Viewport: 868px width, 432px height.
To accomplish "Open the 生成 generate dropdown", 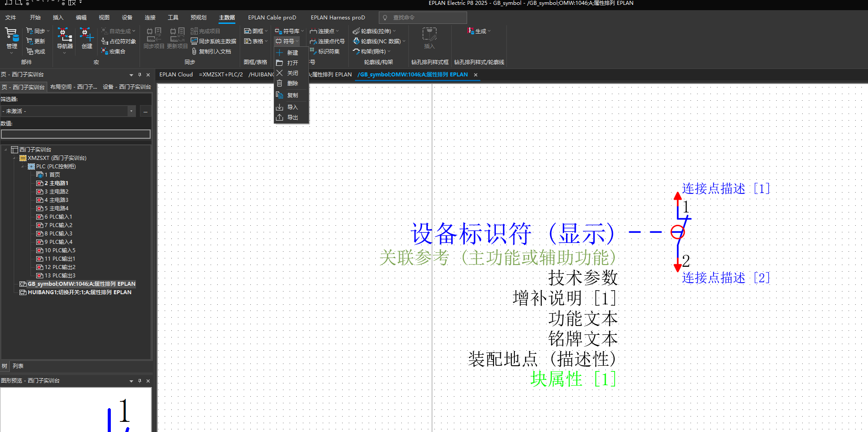I will [479, 31].
